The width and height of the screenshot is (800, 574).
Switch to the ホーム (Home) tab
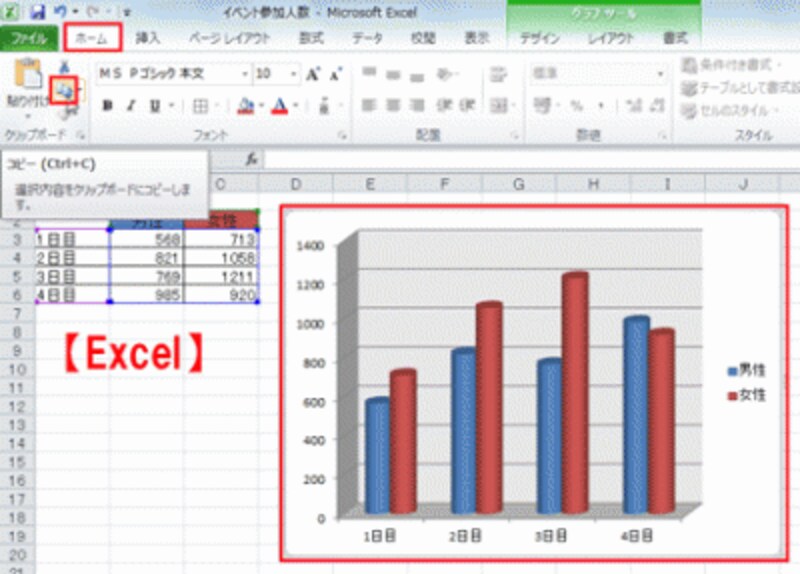(93, 38)
